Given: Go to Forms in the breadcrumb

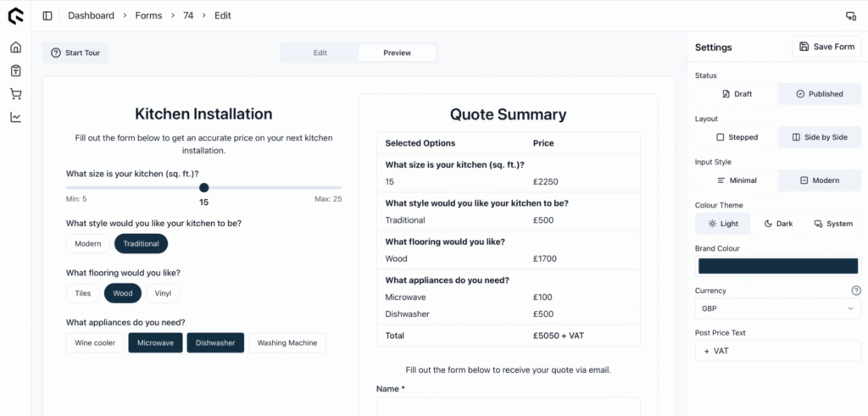Looking at the screenshot, I should click(148, 15).
